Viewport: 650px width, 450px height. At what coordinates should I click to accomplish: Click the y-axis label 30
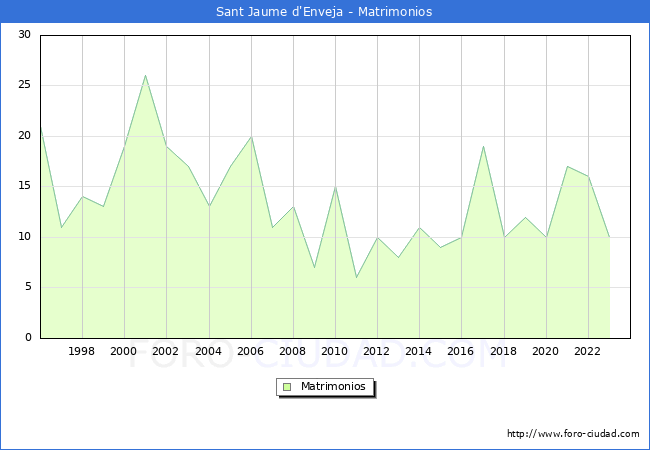tap(24, 34)
